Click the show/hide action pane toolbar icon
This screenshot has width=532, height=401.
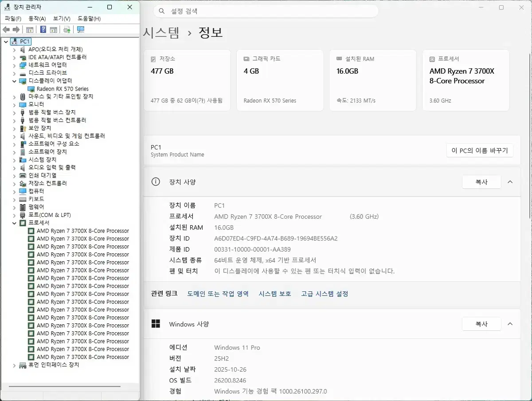[x=53, y=30]
